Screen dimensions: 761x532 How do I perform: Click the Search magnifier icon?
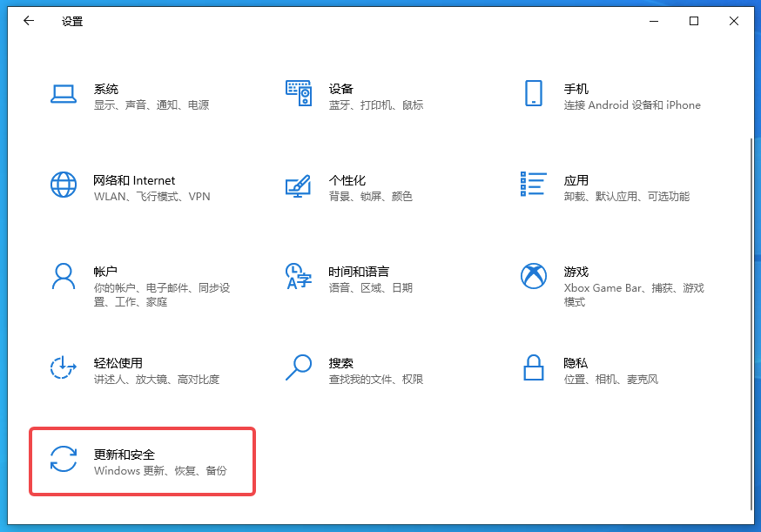click(299, 367)
